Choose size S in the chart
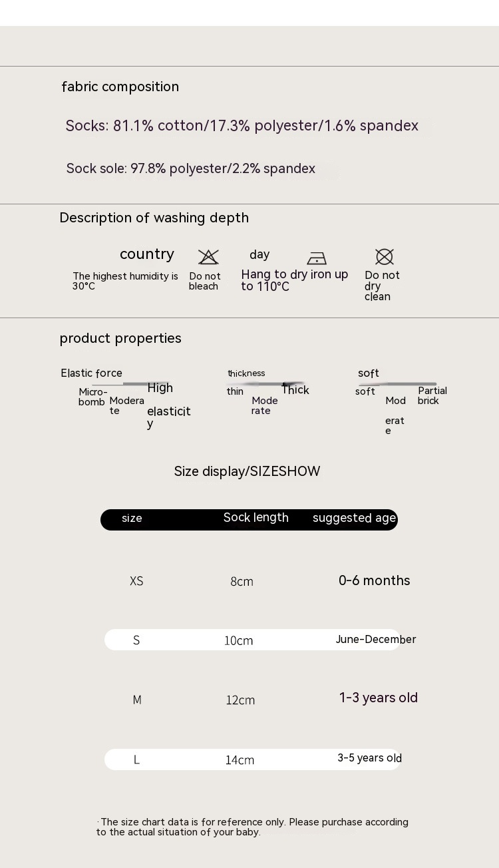 [136, 640]
